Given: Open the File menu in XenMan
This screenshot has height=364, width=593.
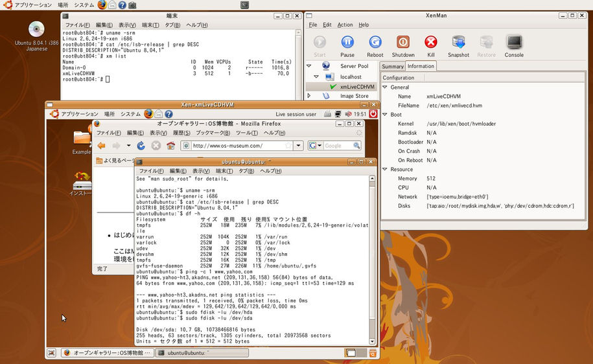Looking at the screenshot, I should (313, 25).
